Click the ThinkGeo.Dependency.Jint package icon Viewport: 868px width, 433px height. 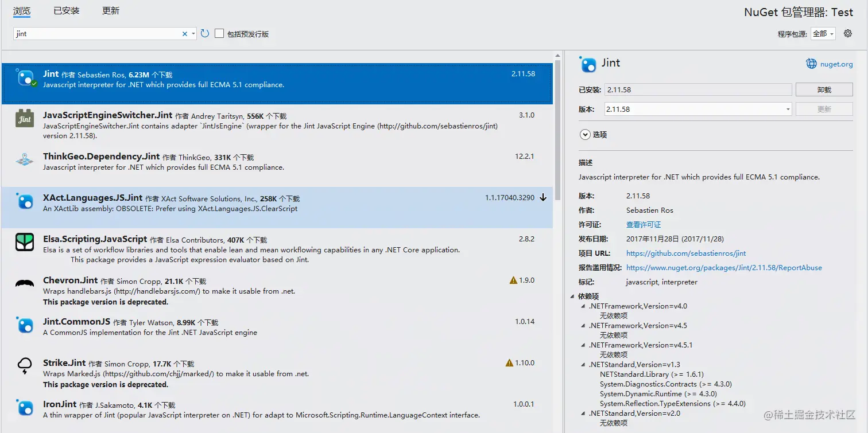(25, 160)
